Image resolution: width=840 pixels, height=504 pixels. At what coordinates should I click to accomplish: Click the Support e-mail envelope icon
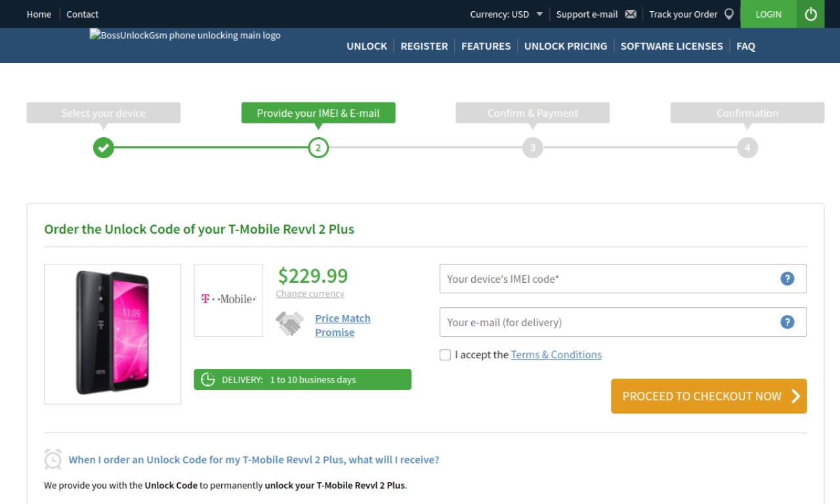pos(631,14)
